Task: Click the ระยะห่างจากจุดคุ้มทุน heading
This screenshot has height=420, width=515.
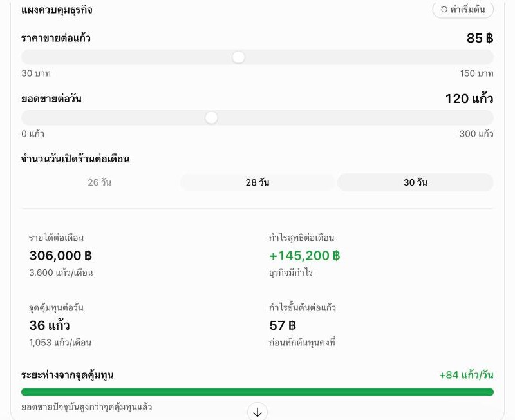Action: click(x=68, y=375)
